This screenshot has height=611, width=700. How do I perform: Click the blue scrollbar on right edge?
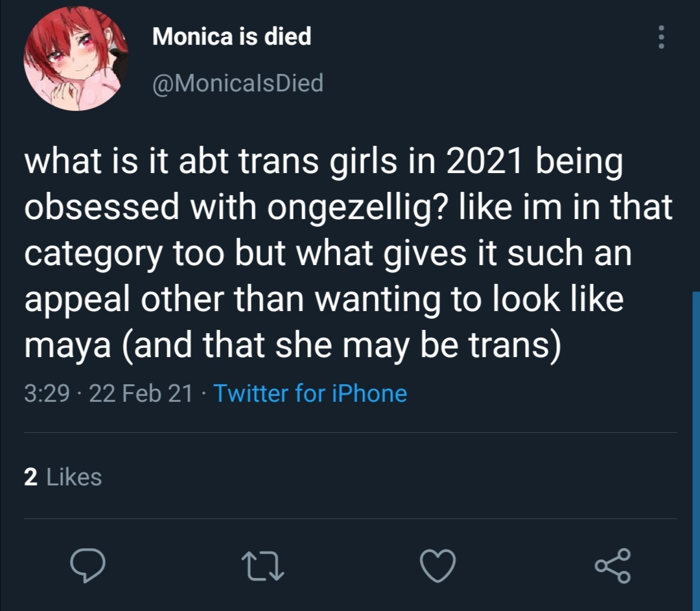695,447
